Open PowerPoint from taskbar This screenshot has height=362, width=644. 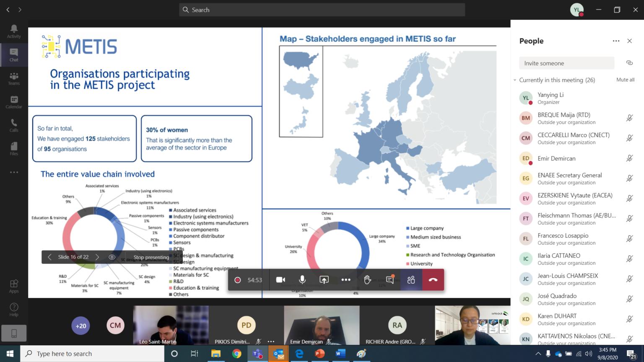320,354
